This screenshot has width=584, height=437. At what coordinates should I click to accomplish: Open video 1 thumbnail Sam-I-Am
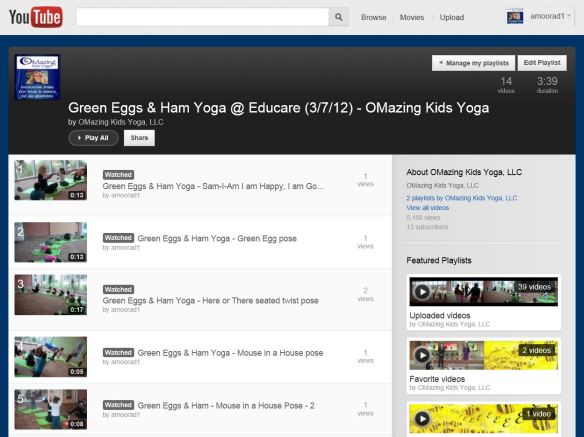click(x=51, y=180)
